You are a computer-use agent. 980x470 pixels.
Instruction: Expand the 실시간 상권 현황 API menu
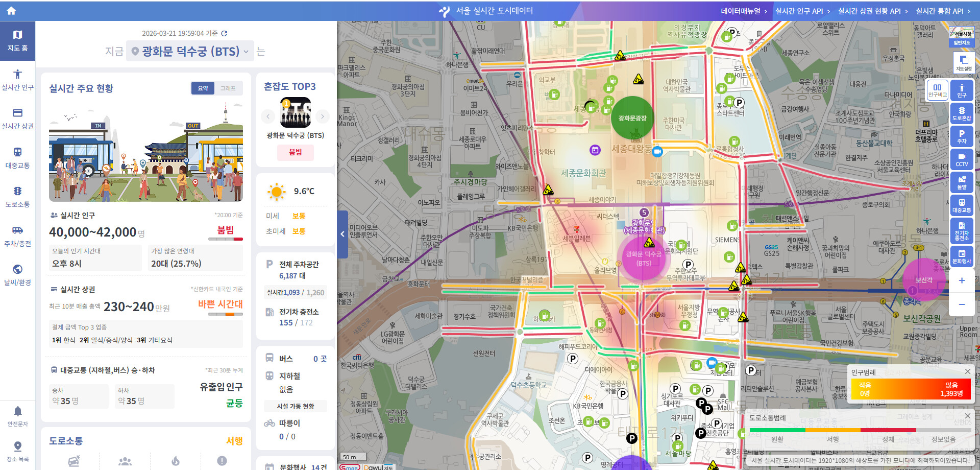pos(873,11)
